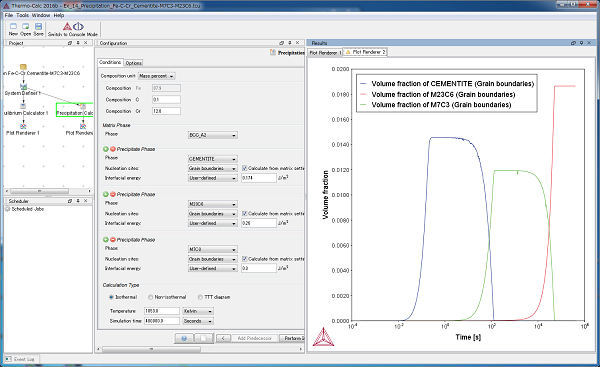Image resolution: width=600 pixels, height=367 pixels.
Task: Switch to Plot Renderer 1 results tab
Action: click(x=325, y=52)
